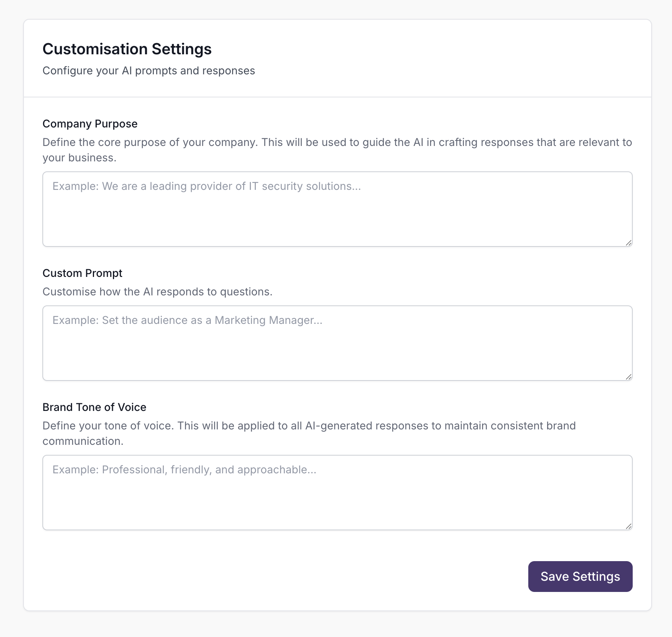The height and width of the screenshot is (637, 672).
Task: Grab the Custom Prompt textarea resize handle
Action: click(628, 377)
